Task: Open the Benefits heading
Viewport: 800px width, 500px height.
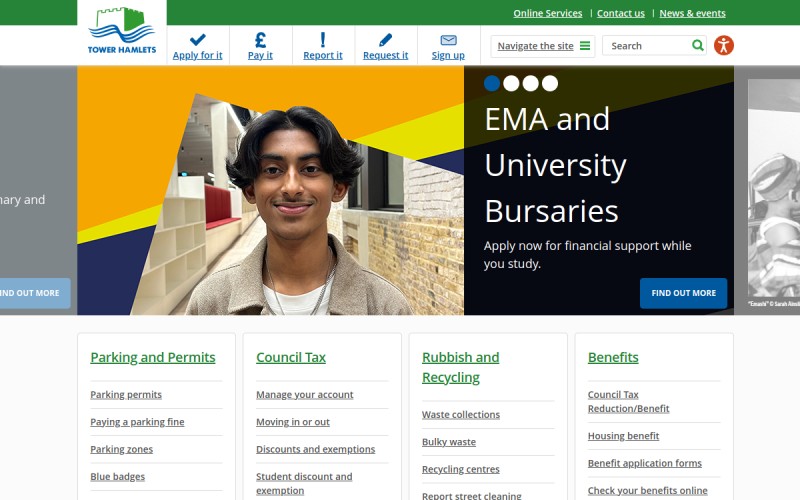Action: point(613,357)
